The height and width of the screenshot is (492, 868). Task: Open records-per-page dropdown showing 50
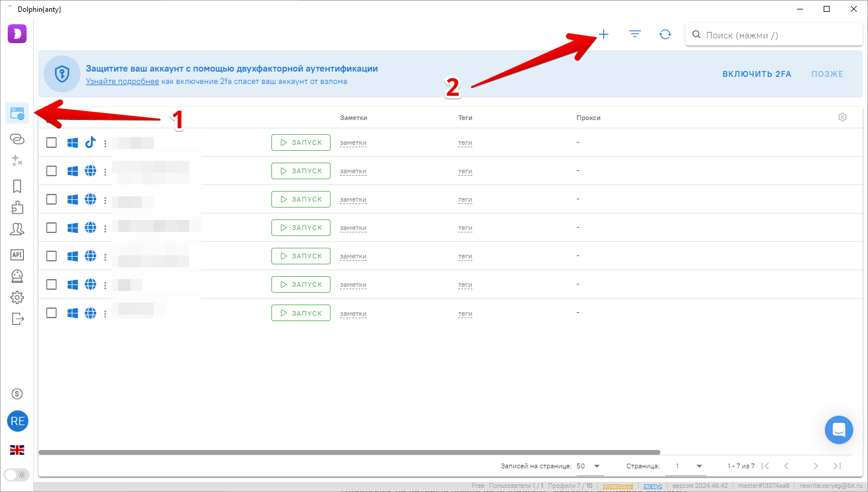coord(589,466)
